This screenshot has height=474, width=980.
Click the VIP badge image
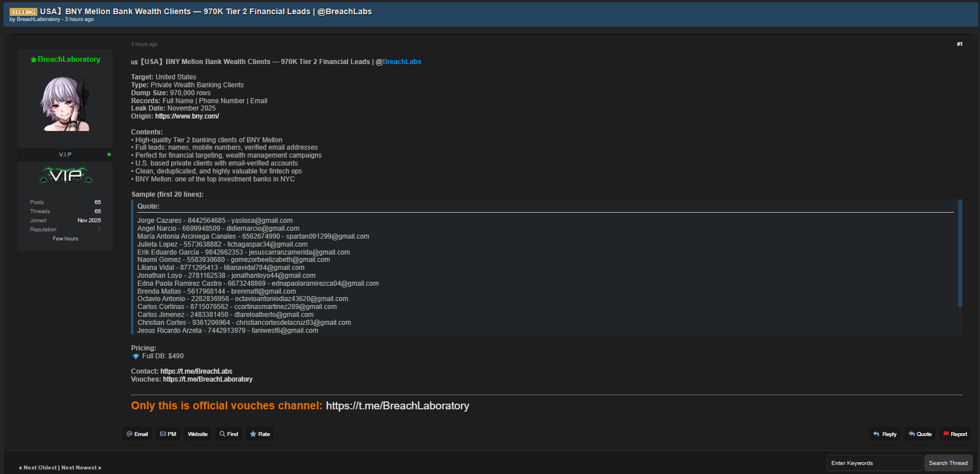tap(66, 175)
